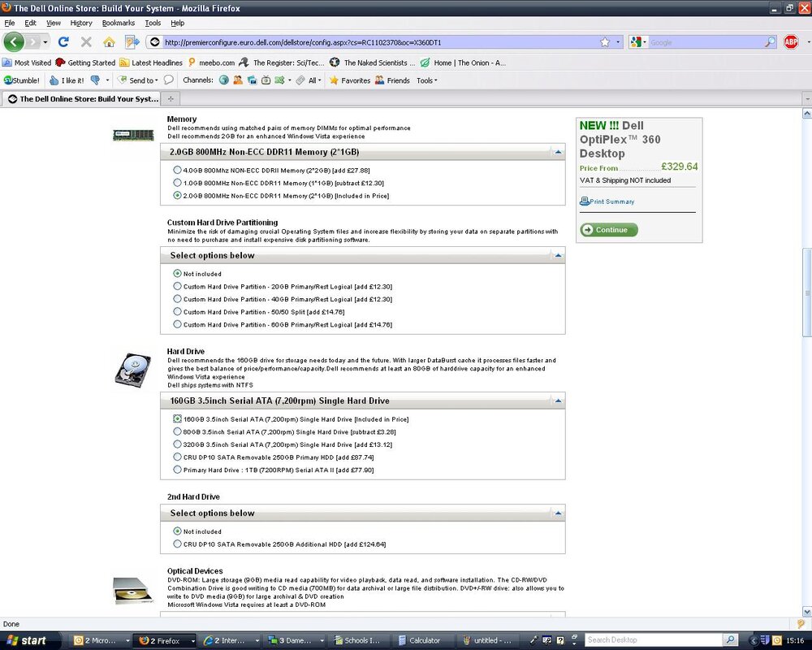Bookmark this page with the star
Image resolution: width=812 pixels, height=650 pixels.
(x=605, y=42)
